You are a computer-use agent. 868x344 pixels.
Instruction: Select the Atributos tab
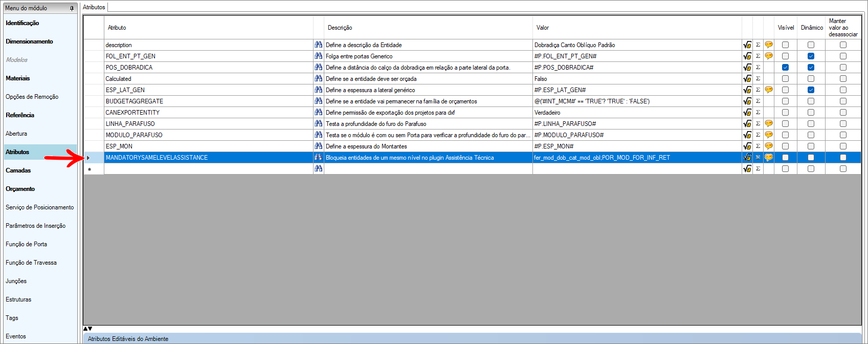point(94,7)
